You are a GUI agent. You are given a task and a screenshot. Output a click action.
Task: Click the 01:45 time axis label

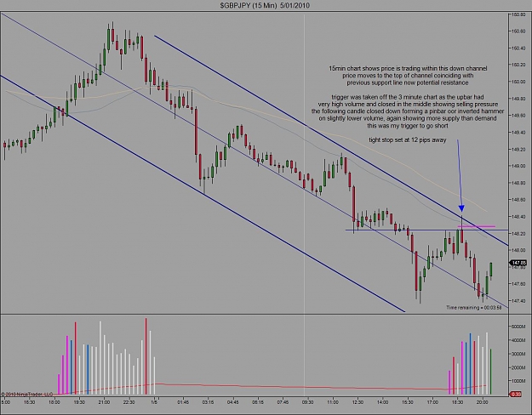coord(183,402)
